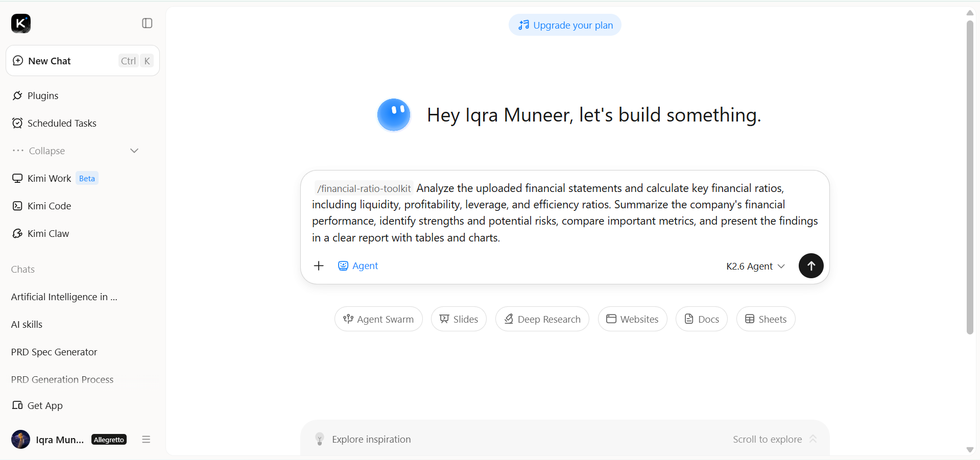This screenshot has height=460, width=980.
Task: Click the Ctrl K shortcut hint
Action: click(x=136, y=61)
